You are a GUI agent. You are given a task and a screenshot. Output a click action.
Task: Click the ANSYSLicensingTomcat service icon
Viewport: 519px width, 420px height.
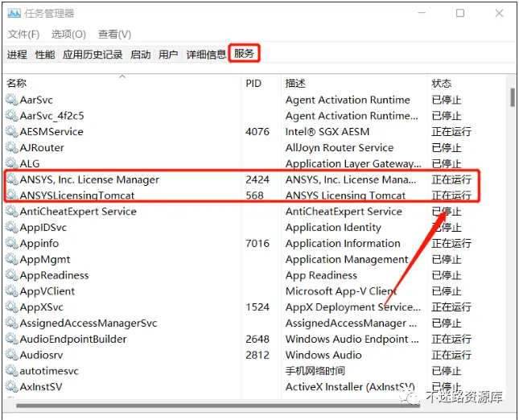coord(11,195)
